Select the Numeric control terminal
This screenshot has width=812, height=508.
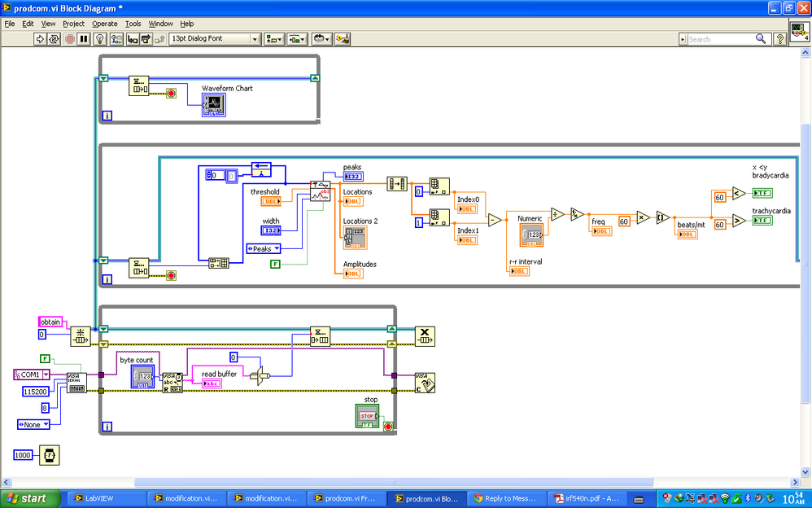[531, 235]
